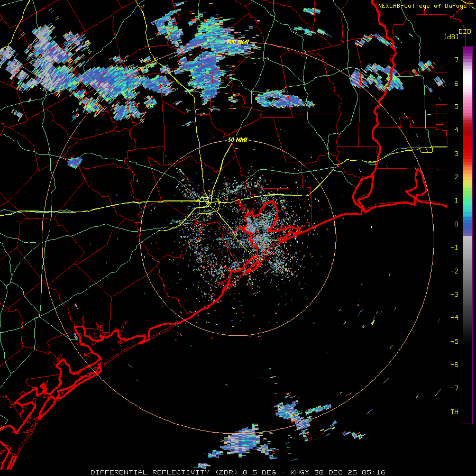Click the 2 dB scale label
This screenshot has width=476, height=476.
pyautogui.click(x=456, y=177)
